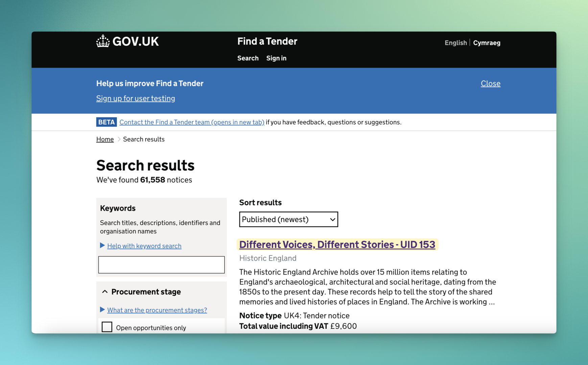Switch language to Cymraeg
Image resolution: width=588 pixels, height=365 pixels.
[x=487, y=43]
